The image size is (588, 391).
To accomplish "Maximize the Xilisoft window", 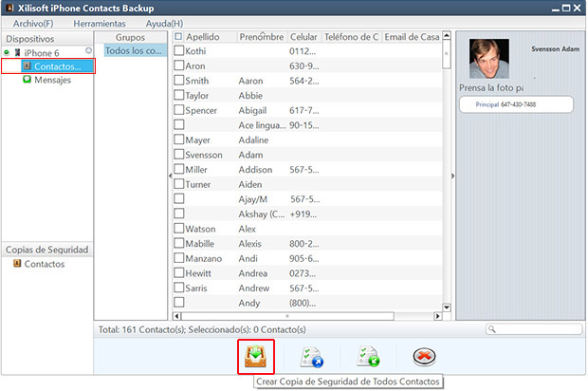I will point(566,8).
